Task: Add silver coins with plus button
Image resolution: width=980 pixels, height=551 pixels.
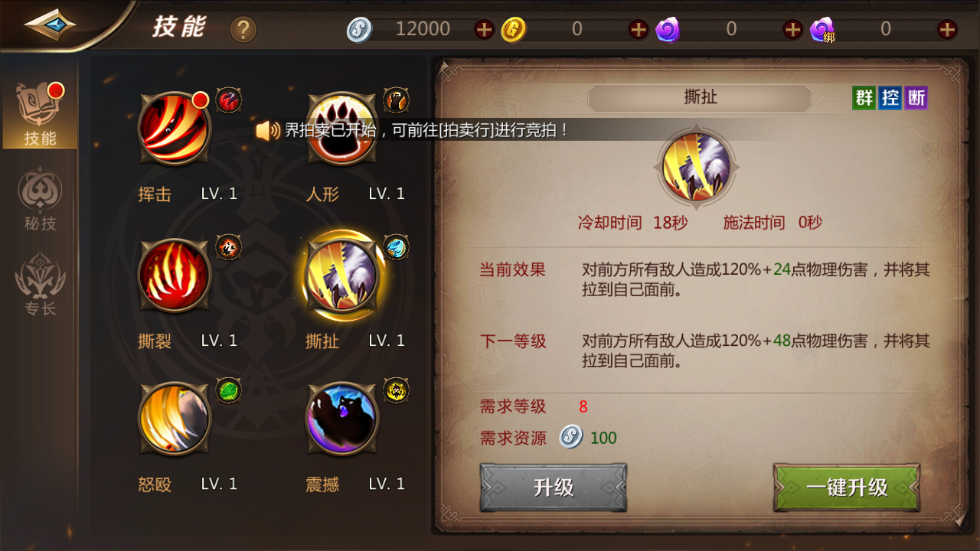Action: (484, 30)
